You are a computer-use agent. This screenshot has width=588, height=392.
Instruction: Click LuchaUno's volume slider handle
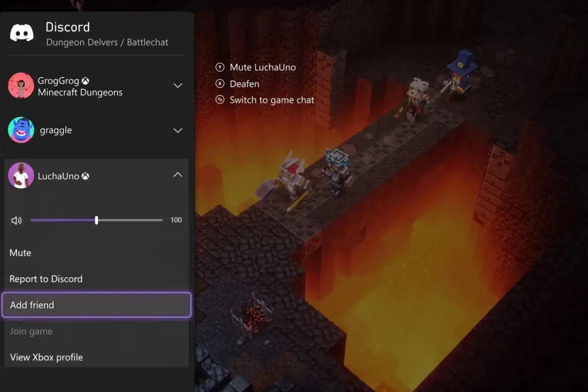point(96,220)
